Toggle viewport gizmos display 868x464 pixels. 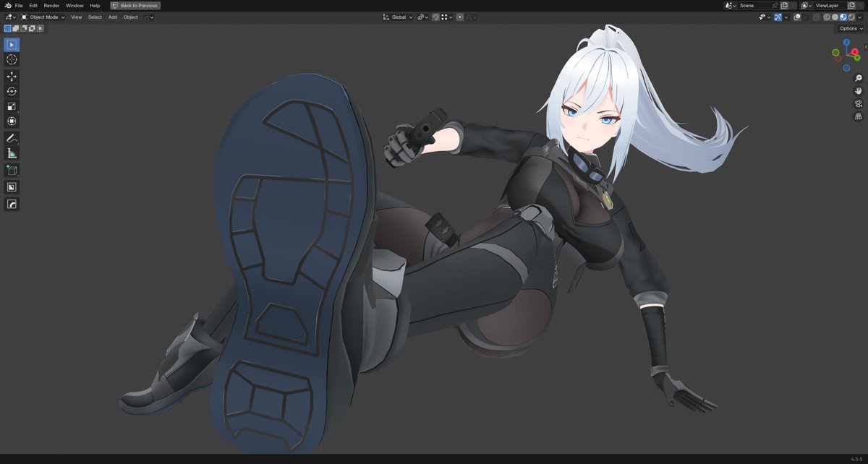click(x=778, y=17)
